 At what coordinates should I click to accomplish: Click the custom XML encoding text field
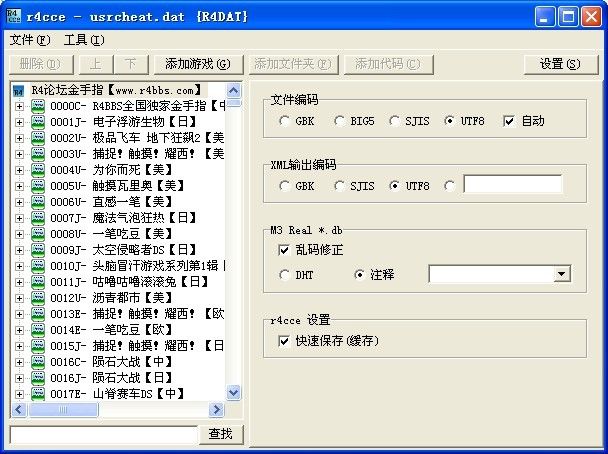point(513,184)
